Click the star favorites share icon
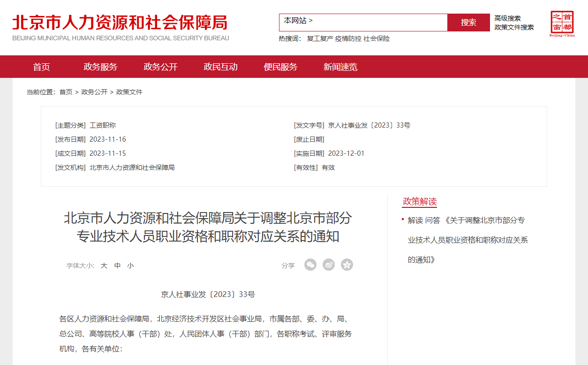This screenshot has height=365, width=588. click(347, 265)
